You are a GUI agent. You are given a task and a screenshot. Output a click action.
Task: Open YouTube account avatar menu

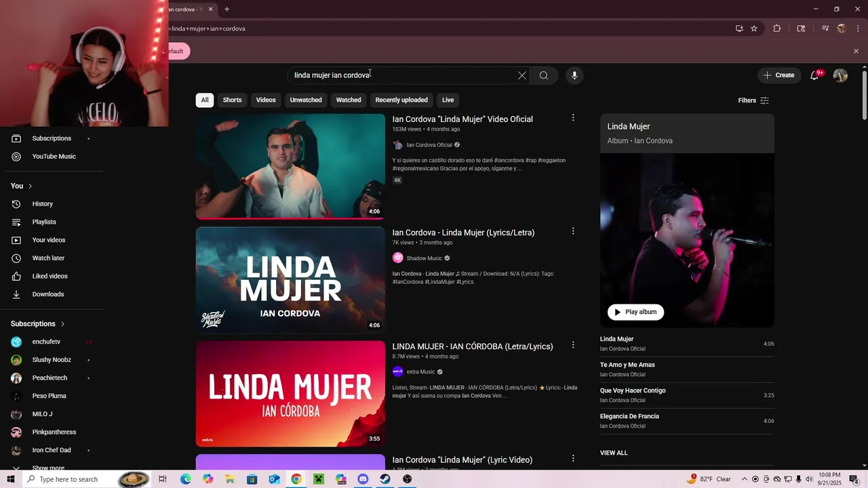point(840,75)
